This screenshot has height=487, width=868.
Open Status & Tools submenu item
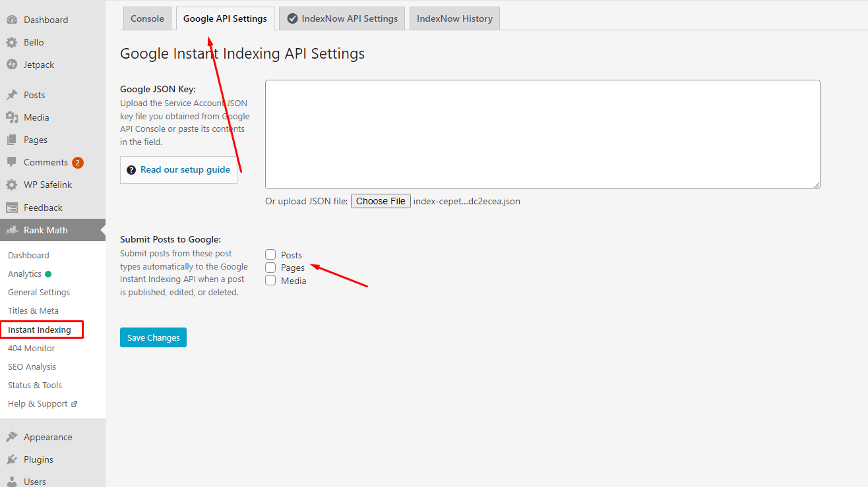35,385
